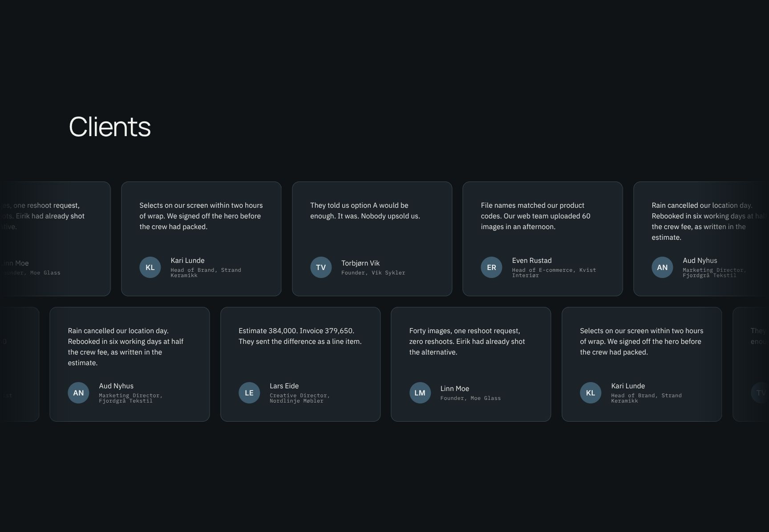Click the Aud Nyhus name in the card next to Lars Eide's card
Image resolution: width=769 pixels, height=532 pixels.
[116, 386]
